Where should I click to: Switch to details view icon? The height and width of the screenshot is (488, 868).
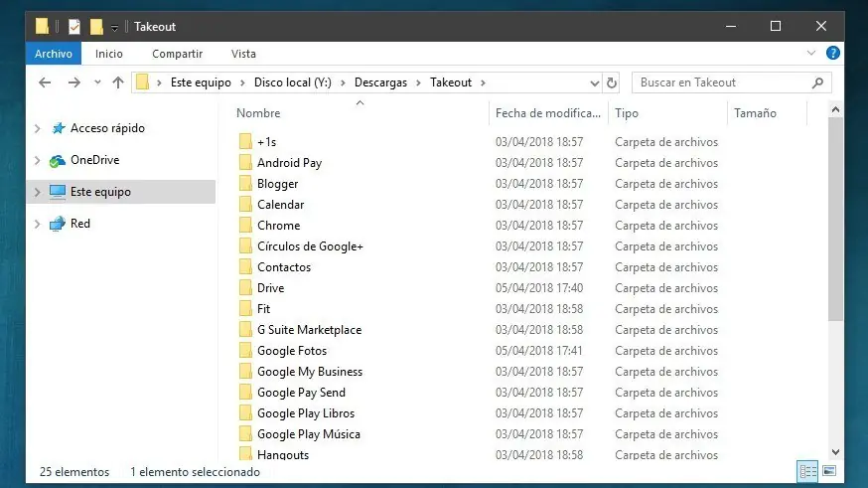[x=807, y=471]
